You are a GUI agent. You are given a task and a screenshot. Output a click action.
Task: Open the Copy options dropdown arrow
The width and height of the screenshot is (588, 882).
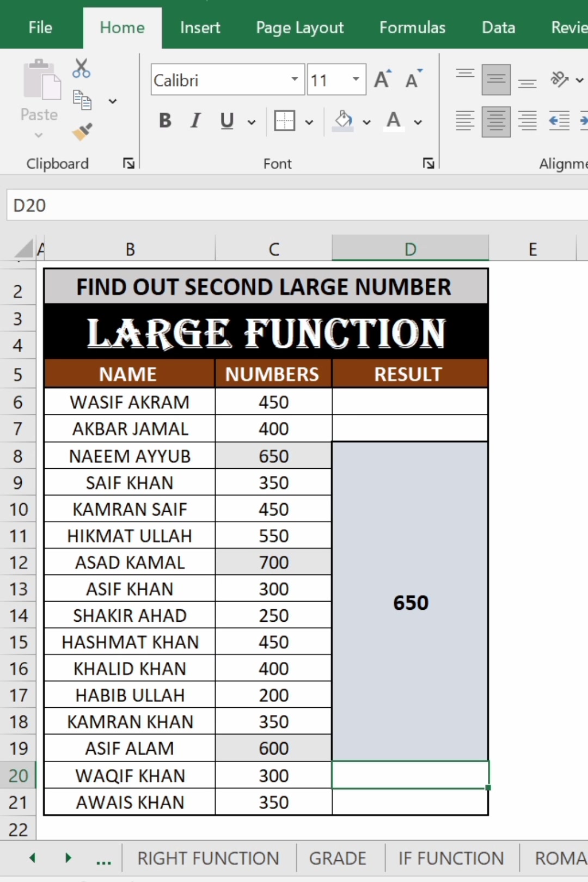pos(113,101)
